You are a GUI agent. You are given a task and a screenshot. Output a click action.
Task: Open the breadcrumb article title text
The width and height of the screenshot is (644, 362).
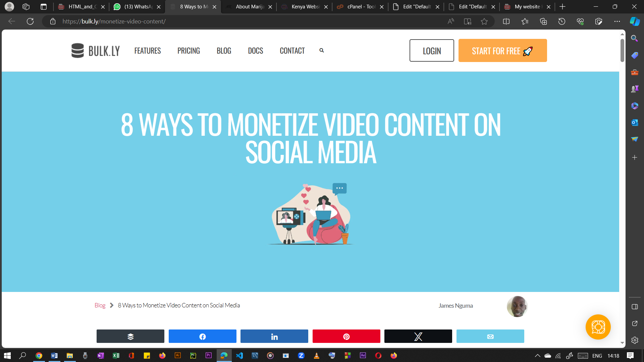click(179, 305)
